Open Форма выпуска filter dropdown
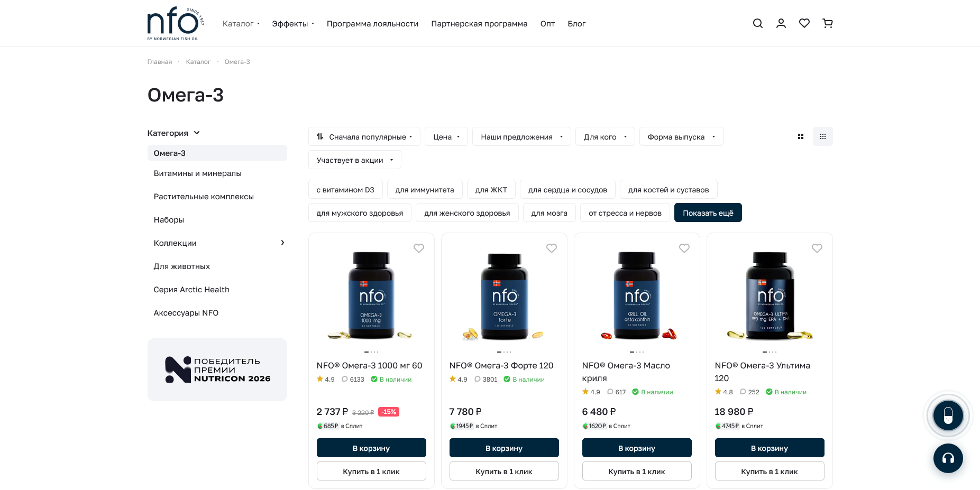 click(x=681, y=137)
